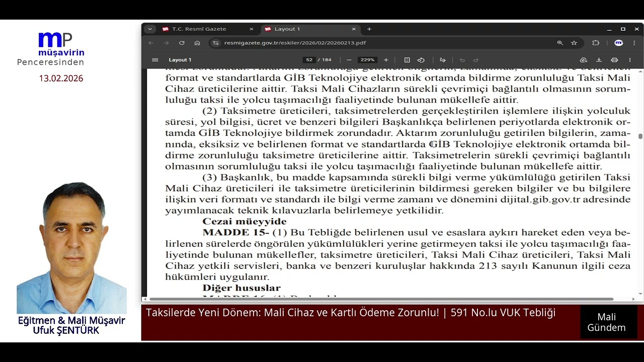Reload the current PDF page
Screen dimensions: 644x362
182,43
